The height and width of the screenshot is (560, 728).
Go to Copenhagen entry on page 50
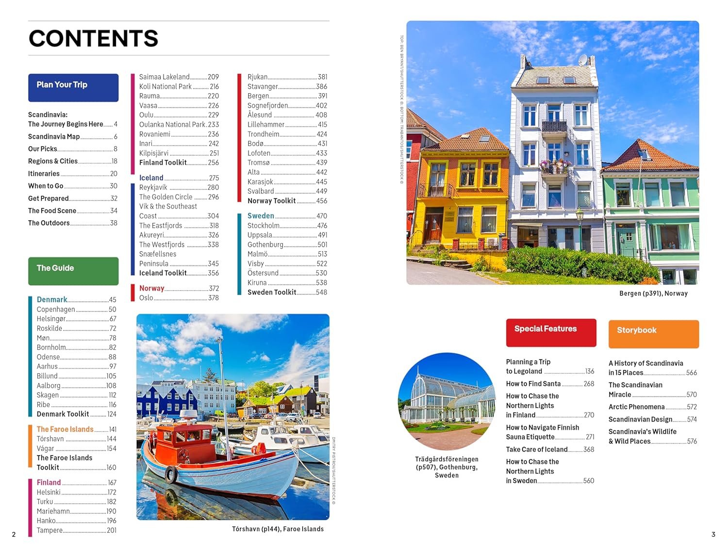[x=56, y=310]
